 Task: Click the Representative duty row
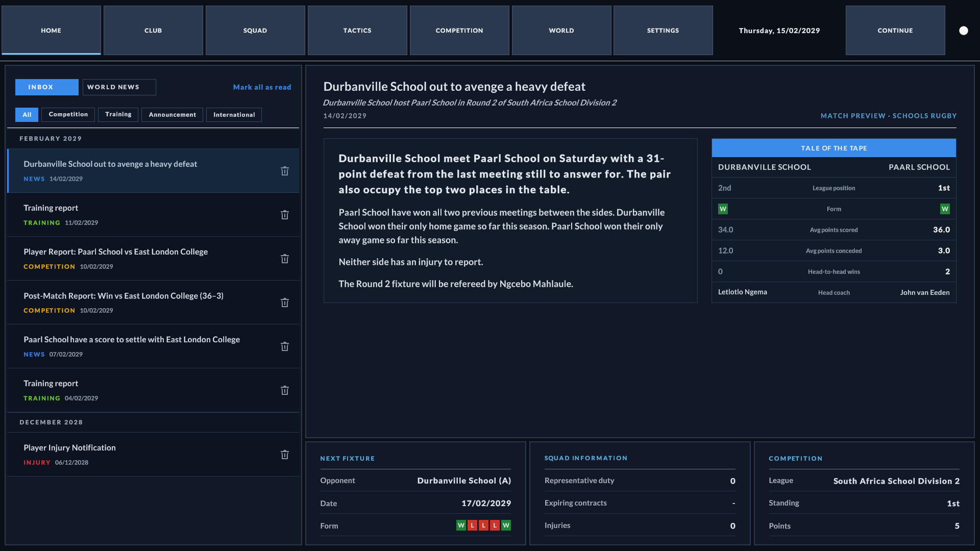click(640, 481)
